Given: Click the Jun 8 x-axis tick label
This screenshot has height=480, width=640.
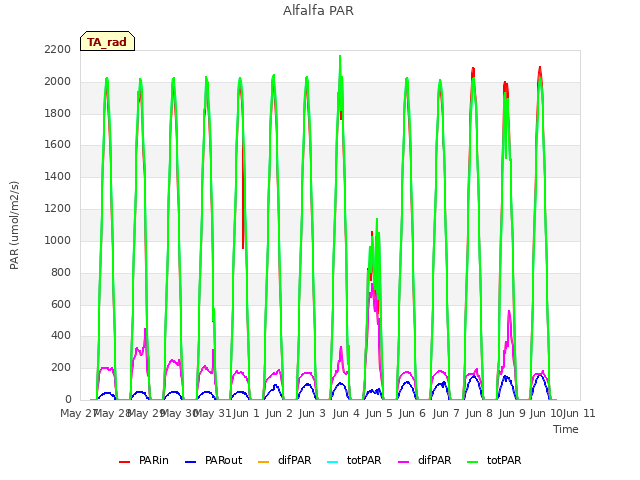Looking at the screenshot, I should click(479, 413).
